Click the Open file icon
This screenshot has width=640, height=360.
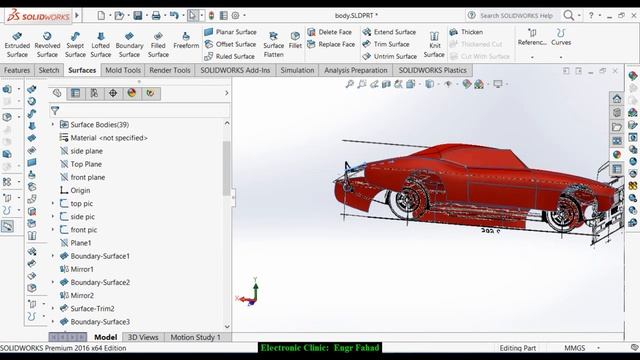click(x=119, y=16)
